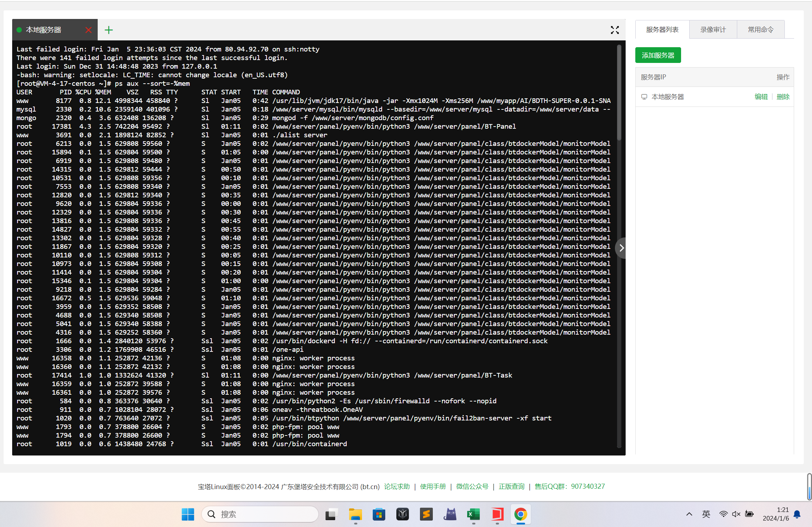Click the oneav -threatbook.OneAV row
This screenshot has width=812, height=527.
[x=190, y=410]
